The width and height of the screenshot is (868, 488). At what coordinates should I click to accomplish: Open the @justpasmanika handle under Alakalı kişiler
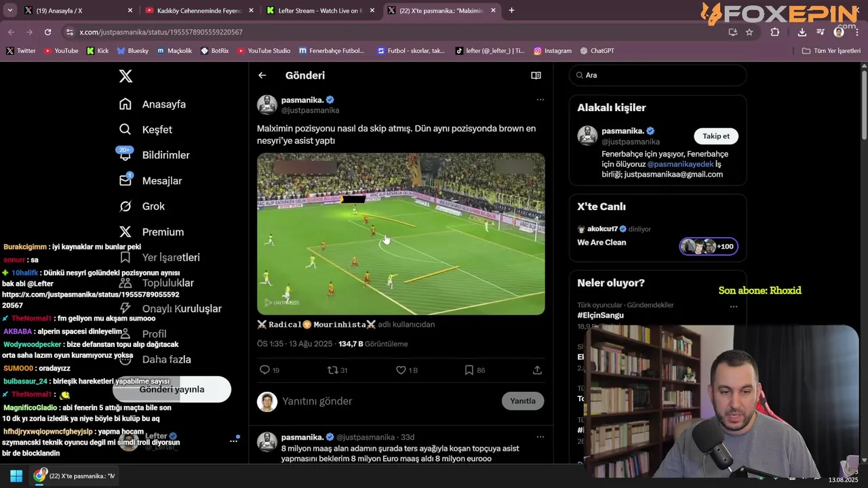pos(631,142)
